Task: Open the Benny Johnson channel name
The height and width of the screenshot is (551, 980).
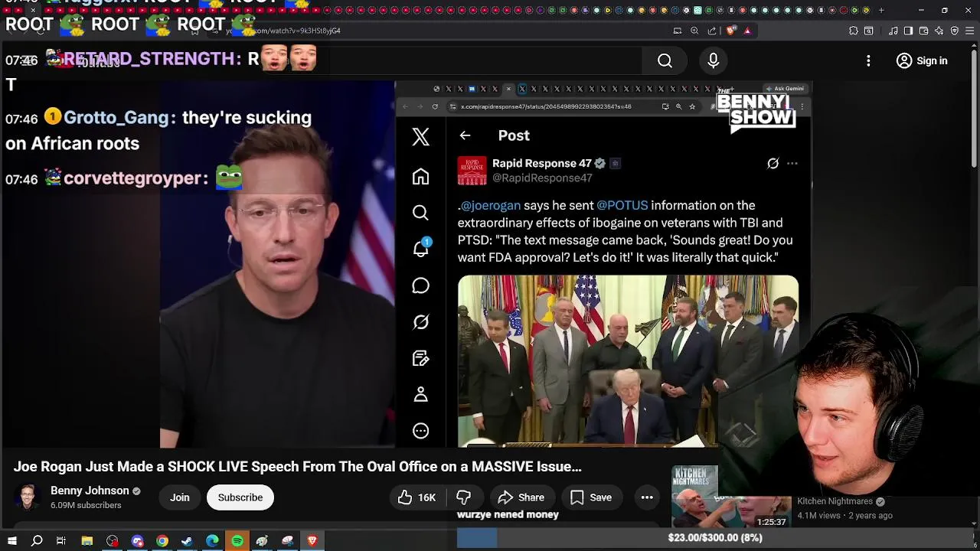Action: (90, 491)
